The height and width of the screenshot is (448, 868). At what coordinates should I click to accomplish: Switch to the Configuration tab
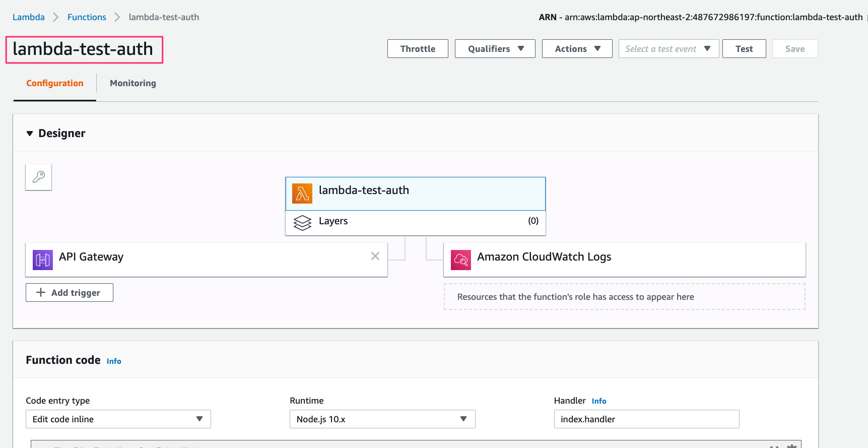(55, 83)
